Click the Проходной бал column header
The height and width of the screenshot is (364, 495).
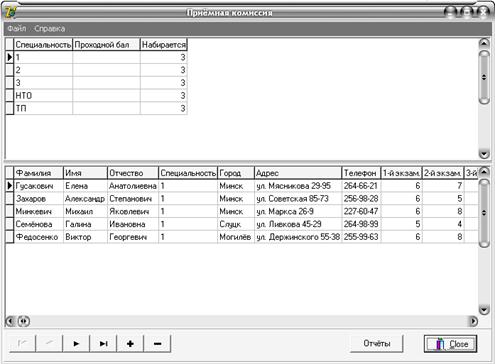pos(106,45)
